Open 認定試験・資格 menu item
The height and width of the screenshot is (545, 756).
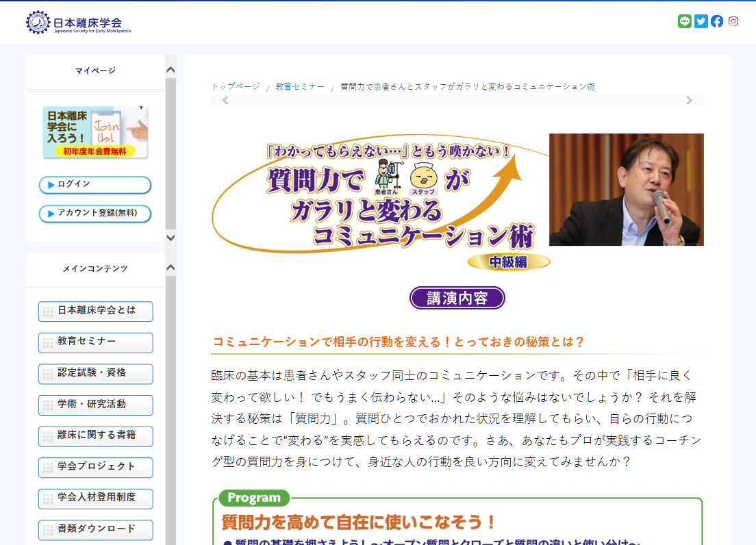95,374
